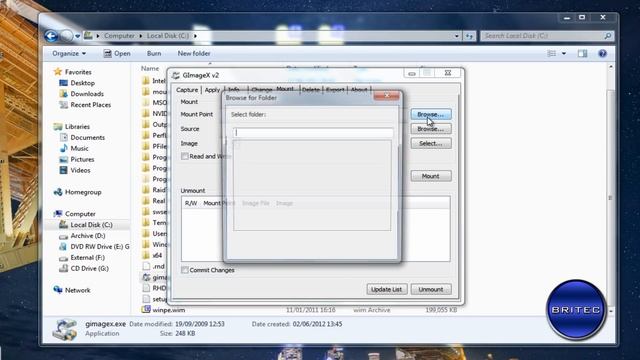
Task: Click the x64 folder icon
Action: click(x=146, y=255)
